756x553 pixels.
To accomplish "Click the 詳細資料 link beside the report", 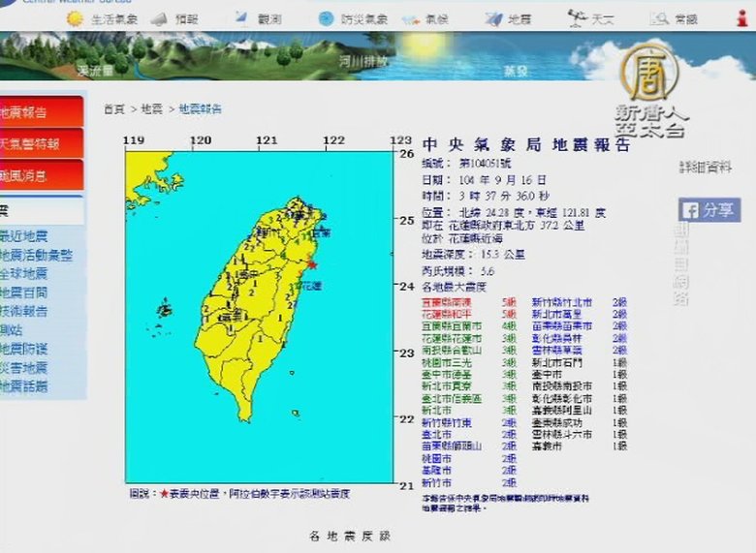I will [x=706, y=167].
